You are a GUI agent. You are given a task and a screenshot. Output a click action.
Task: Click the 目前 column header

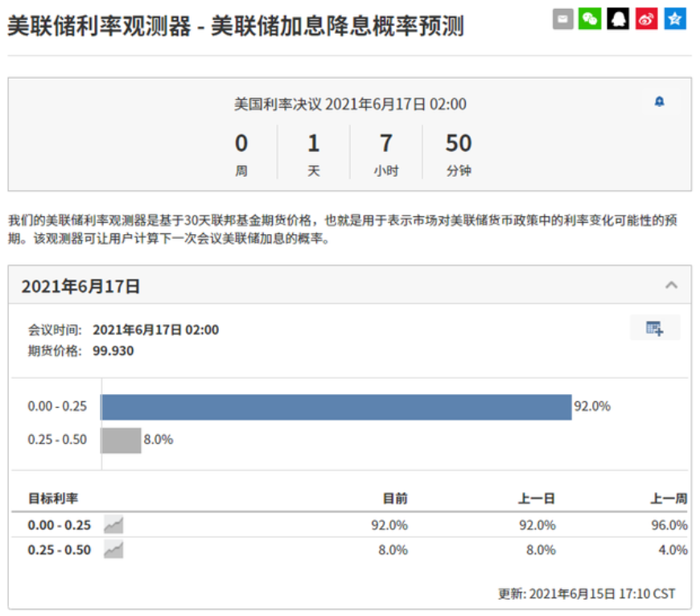click(x=395, y=498)
